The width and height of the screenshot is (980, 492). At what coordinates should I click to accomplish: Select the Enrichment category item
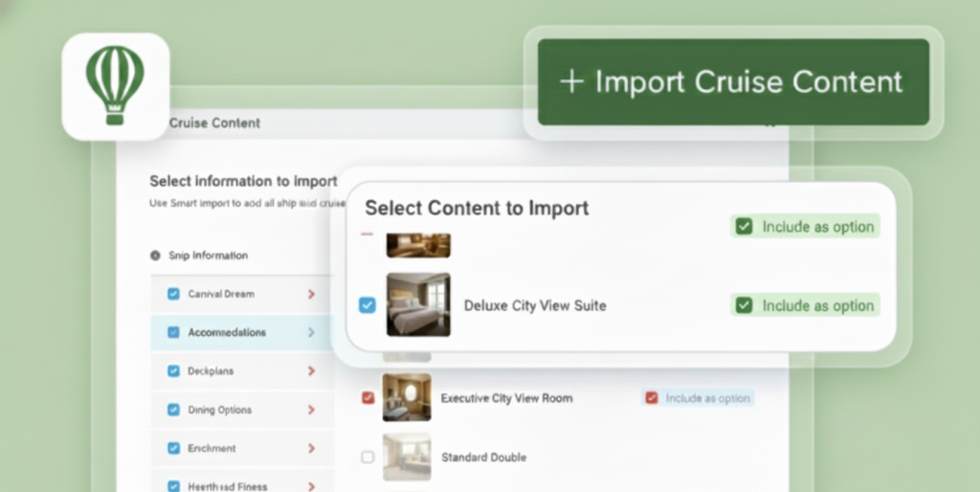(212, 448)
